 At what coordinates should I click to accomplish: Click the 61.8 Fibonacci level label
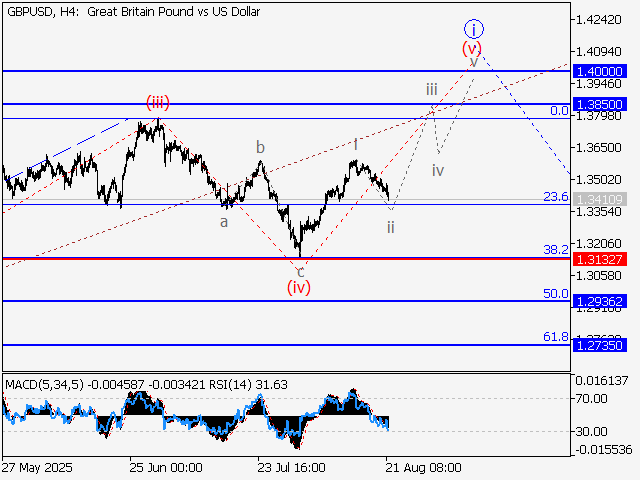(556, 337)
